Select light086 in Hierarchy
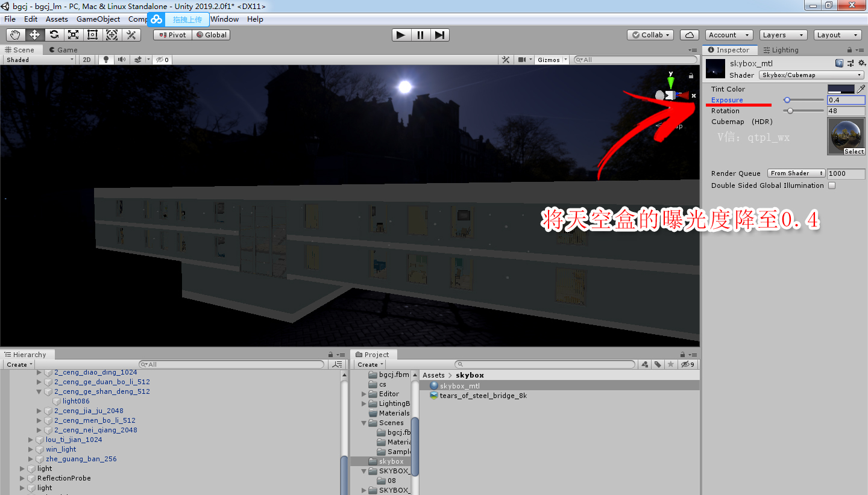 [76, 401]
